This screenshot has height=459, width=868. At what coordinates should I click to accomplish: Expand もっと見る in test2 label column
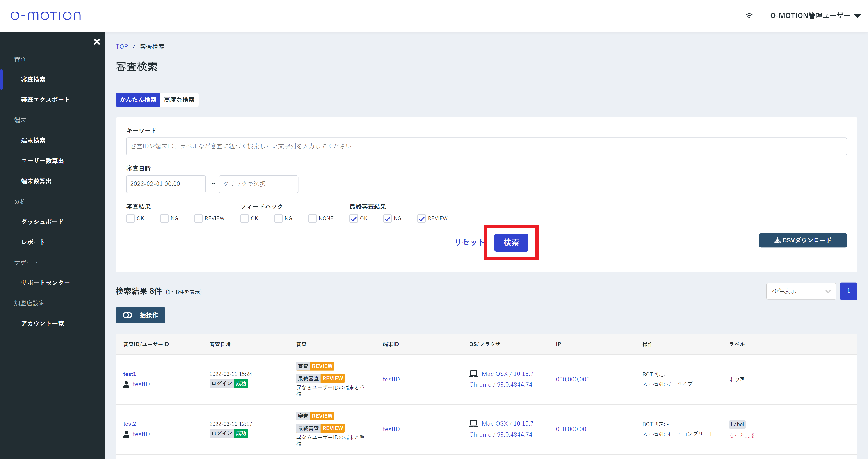742,435
